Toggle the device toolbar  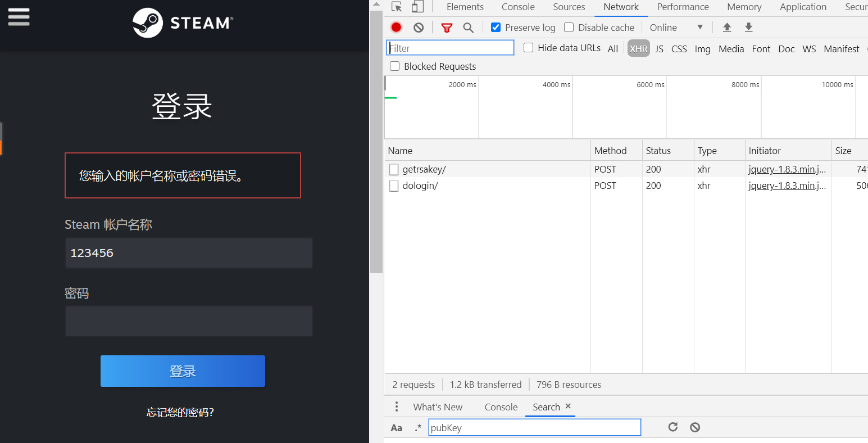(x=417, y=7)
